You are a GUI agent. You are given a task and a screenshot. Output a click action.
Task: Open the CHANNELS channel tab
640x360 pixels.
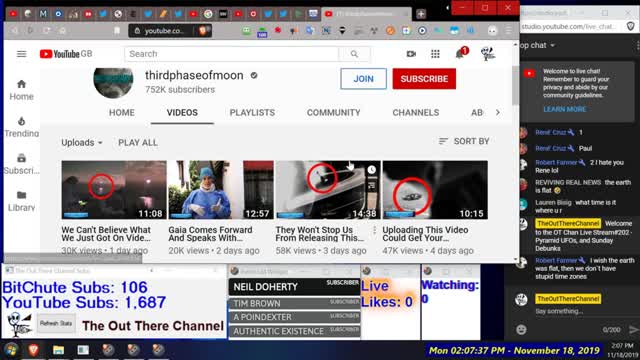coord(416,113)
